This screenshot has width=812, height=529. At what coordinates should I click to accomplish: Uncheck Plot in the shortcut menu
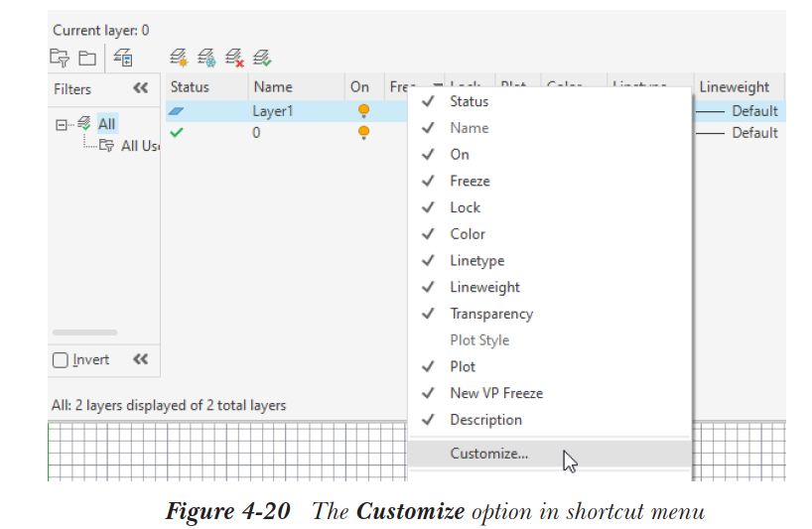tap(550, 366)
